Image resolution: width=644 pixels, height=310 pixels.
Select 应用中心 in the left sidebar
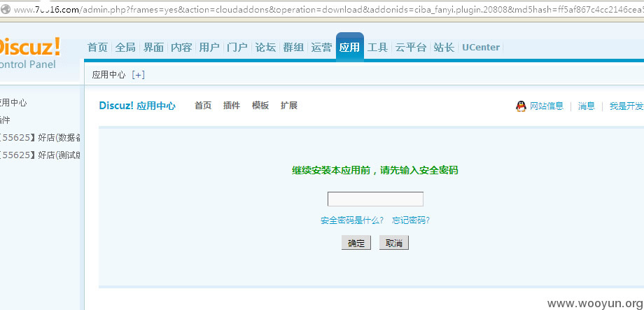[13, 103]
